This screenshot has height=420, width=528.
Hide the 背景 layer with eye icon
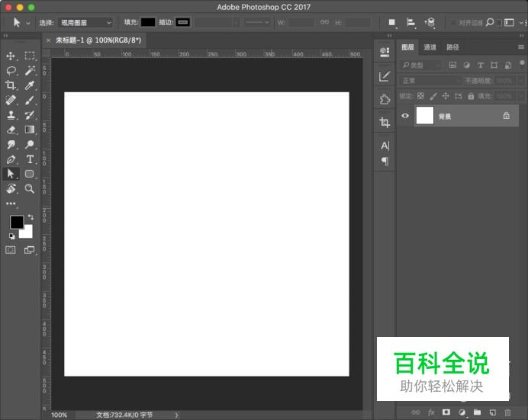(405, 116)
